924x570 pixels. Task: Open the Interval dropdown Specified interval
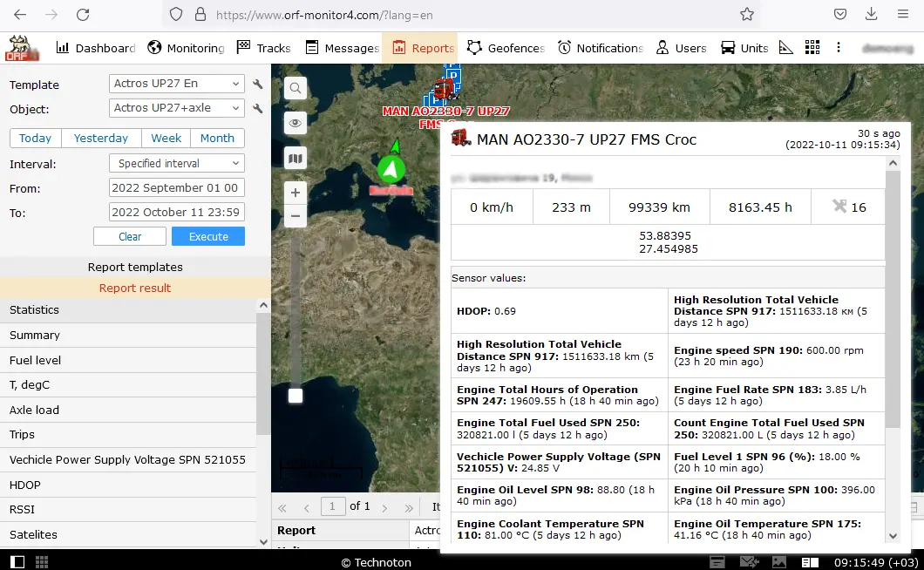pos(177,164)
